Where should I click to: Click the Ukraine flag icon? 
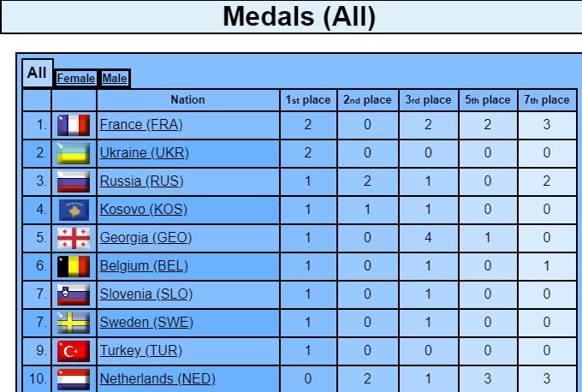74,153
